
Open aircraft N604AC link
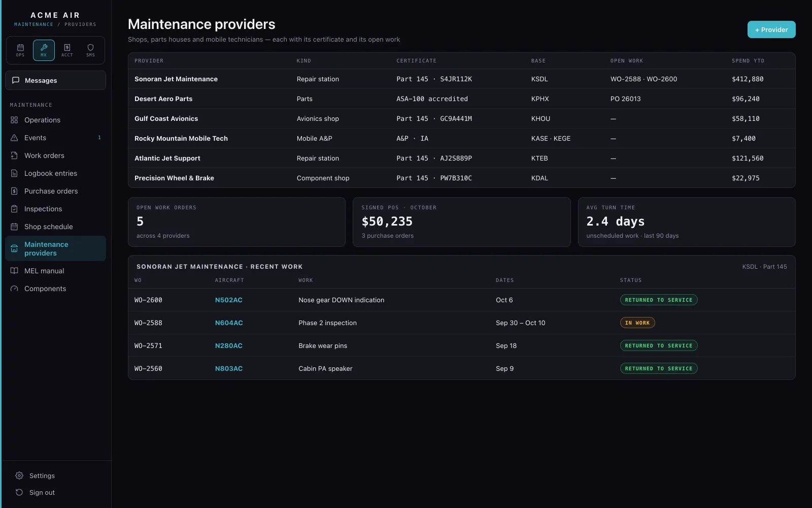pyautogui.click(x=229, y=323)
